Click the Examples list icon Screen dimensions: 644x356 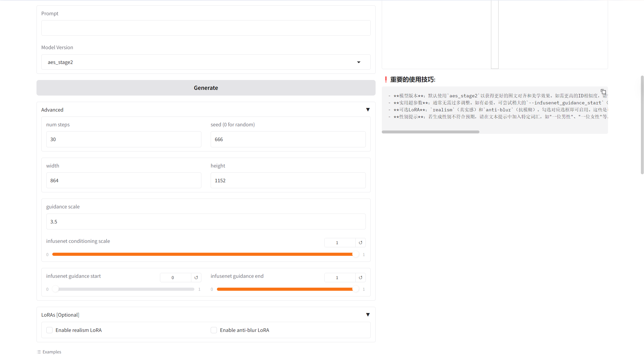click(39, 352)
